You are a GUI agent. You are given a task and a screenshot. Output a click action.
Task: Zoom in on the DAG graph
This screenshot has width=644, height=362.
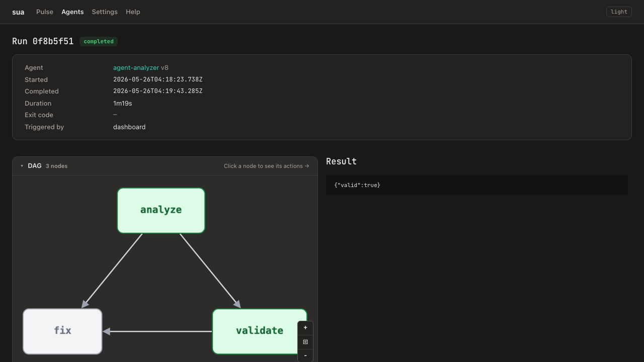305,328
